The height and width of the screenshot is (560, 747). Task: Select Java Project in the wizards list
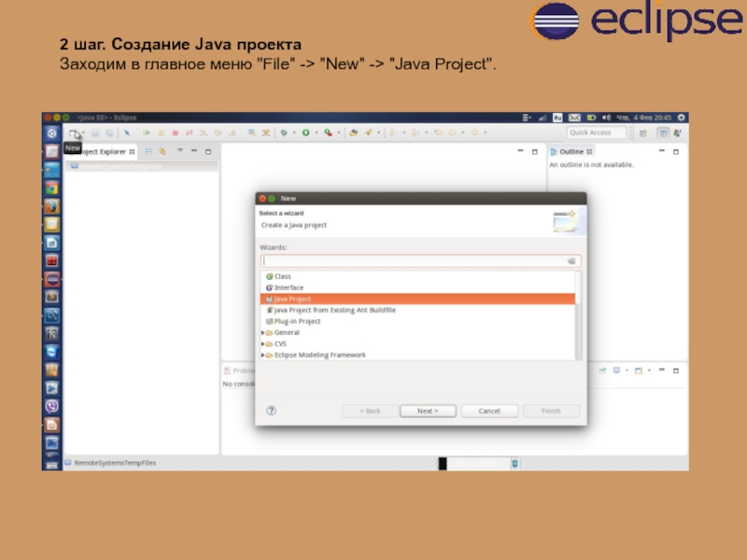coord(418,299)
